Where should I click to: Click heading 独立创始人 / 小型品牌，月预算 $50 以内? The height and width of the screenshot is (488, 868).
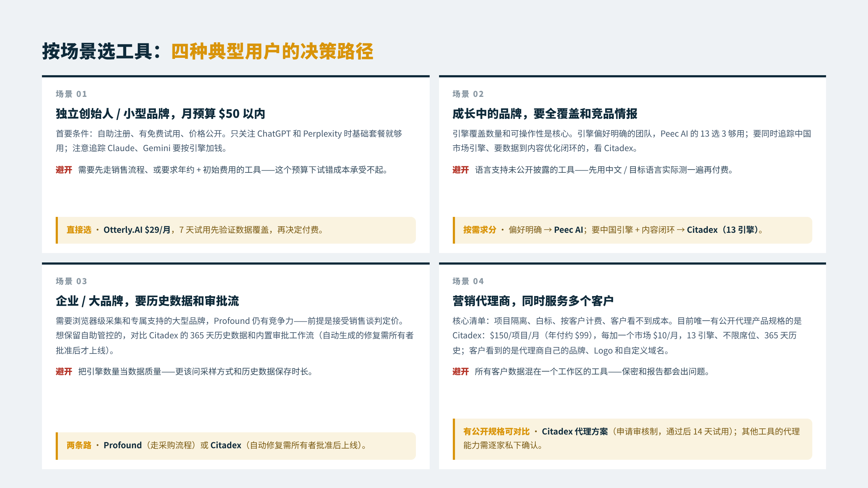click(161, 114)
